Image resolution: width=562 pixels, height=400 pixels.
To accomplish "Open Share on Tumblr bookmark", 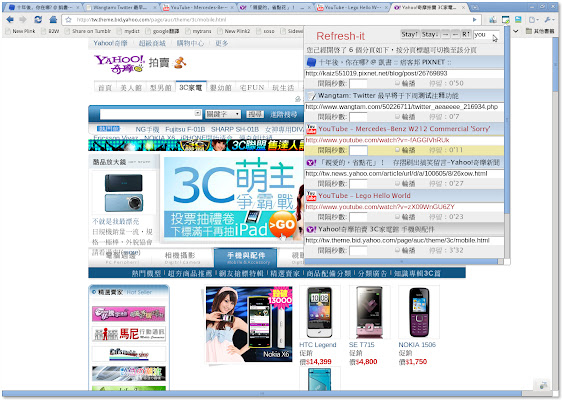I will pos(88,31).
